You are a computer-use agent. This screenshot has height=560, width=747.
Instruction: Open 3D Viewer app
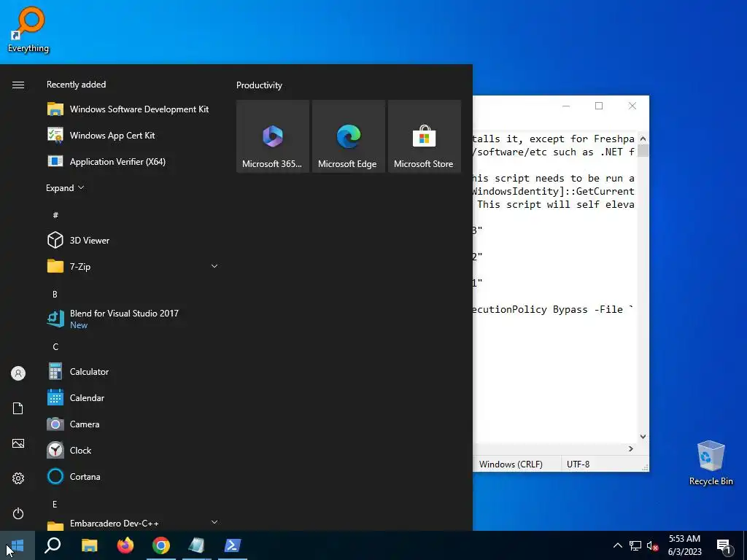(133, 240)
